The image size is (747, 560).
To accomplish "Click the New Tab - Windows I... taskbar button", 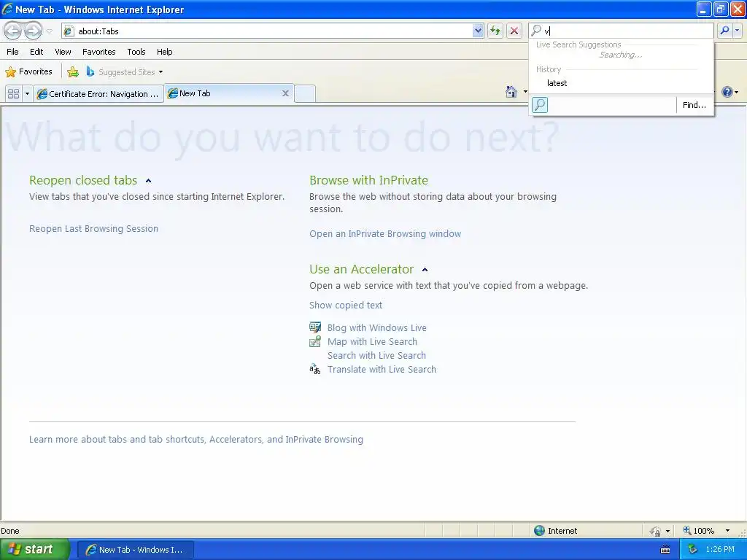I will [x=135, y=550].
